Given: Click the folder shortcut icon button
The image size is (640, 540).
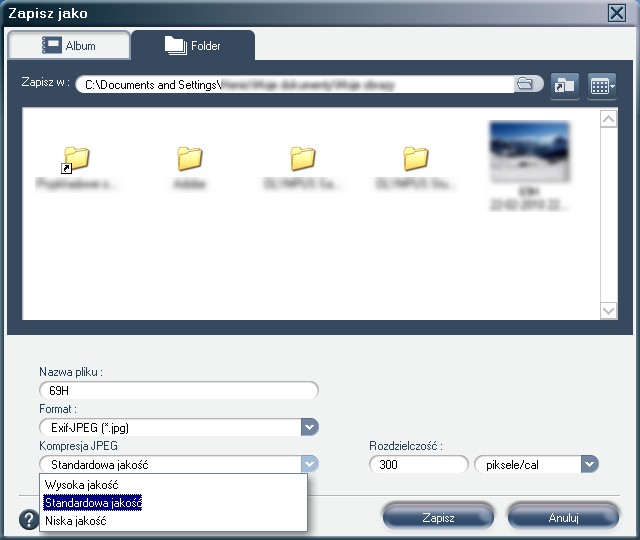Looking at the screenshot, I should click(x=565, y=85).
